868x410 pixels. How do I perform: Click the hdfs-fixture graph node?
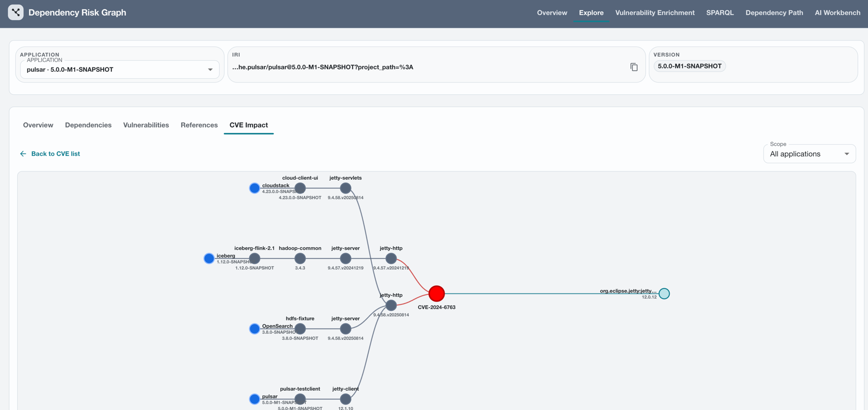pyautogui.click(x=300, y=329)
